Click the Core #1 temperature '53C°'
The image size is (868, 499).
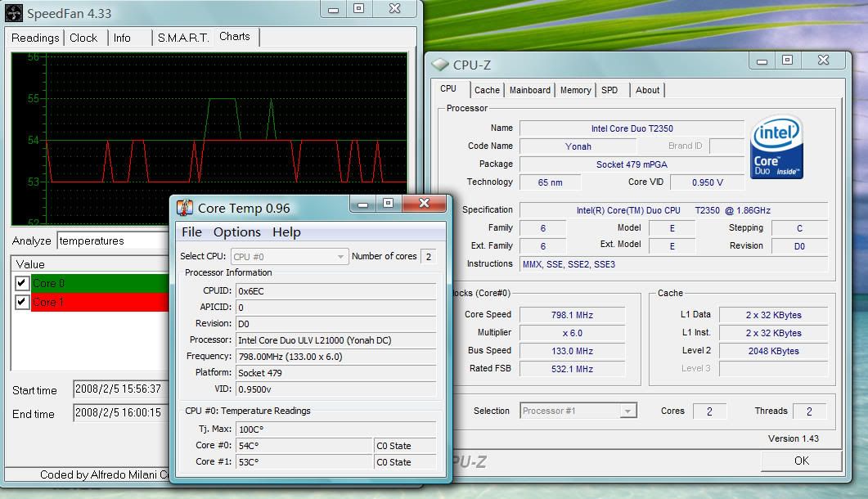304,462
